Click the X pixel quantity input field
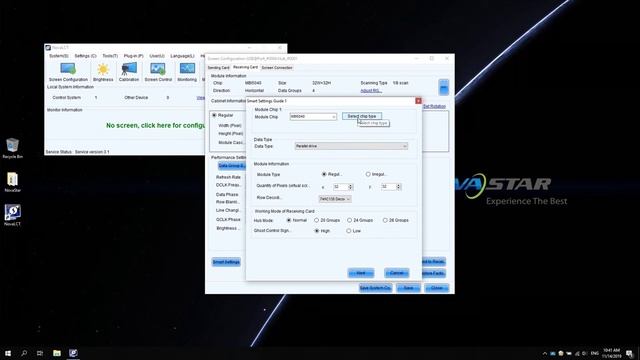 click(x=340, y=187)
